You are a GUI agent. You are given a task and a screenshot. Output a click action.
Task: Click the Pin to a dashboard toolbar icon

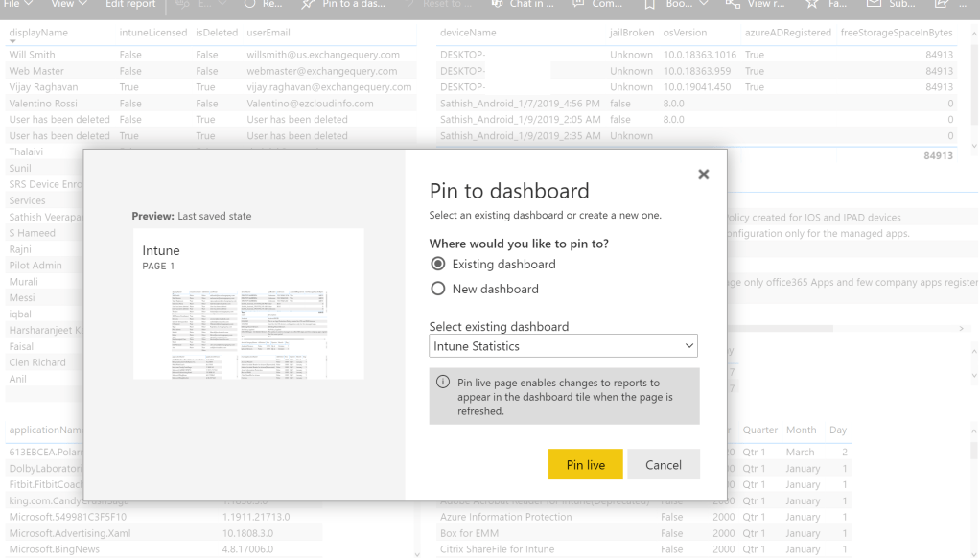pyautogui.click(x=309, y=5)
